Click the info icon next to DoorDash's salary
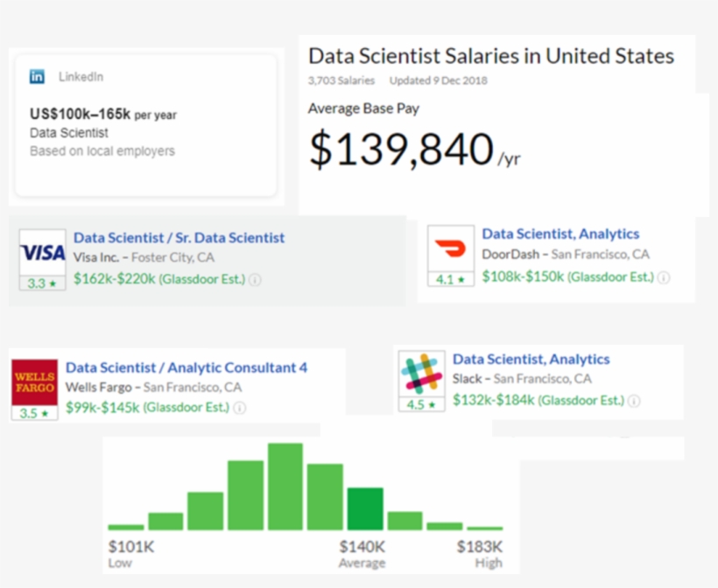Screen dimensions: 718x588 point(664,277)
